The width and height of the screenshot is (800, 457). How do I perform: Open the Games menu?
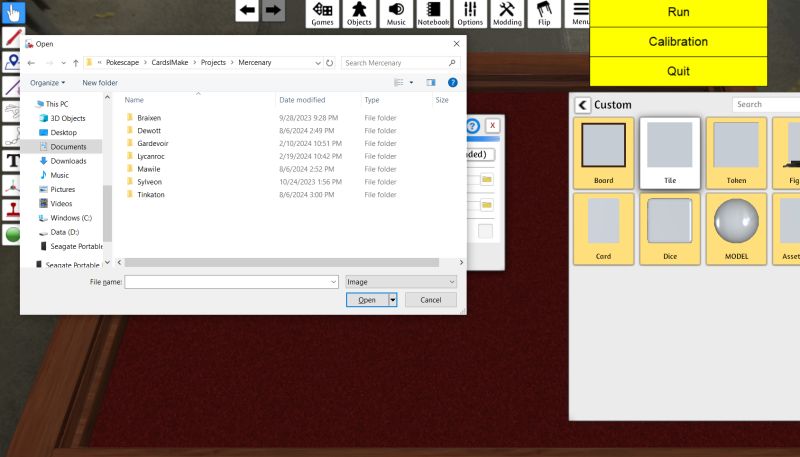pyautogui.click(x=322, y=14)
